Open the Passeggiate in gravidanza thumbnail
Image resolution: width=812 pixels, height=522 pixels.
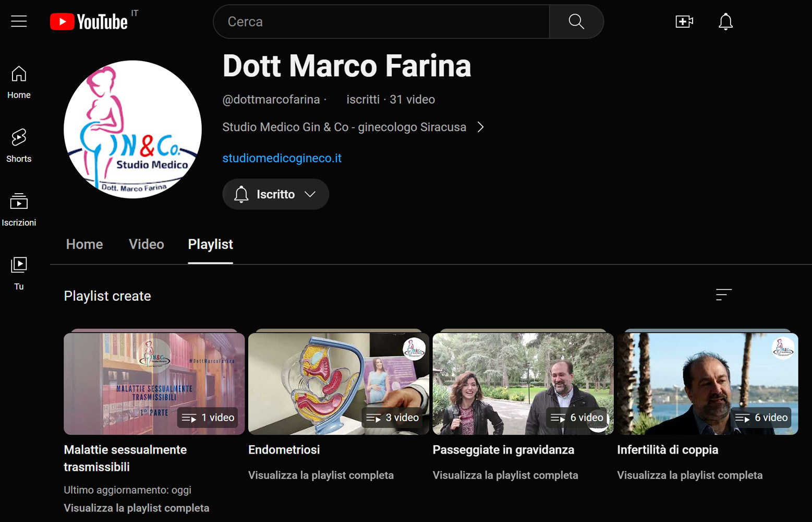[523, 384]
